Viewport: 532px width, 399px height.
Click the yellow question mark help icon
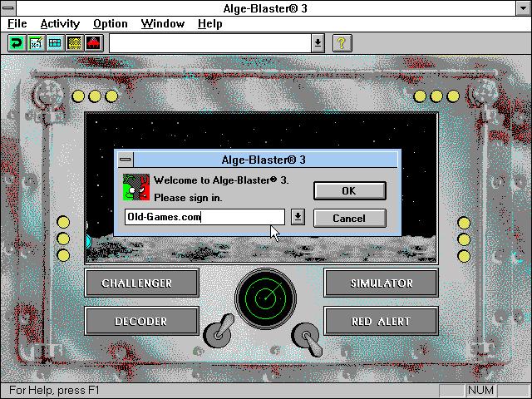coord(342,43)
